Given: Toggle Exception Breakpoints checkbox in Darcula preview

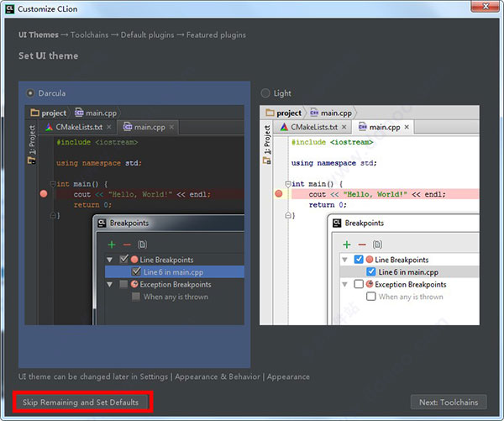Looking at the screenshot, I should (x=123, y=284).
